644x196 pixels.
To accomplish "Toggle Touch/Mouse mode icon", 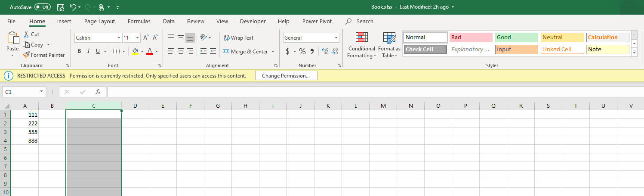I will (101, 7).
